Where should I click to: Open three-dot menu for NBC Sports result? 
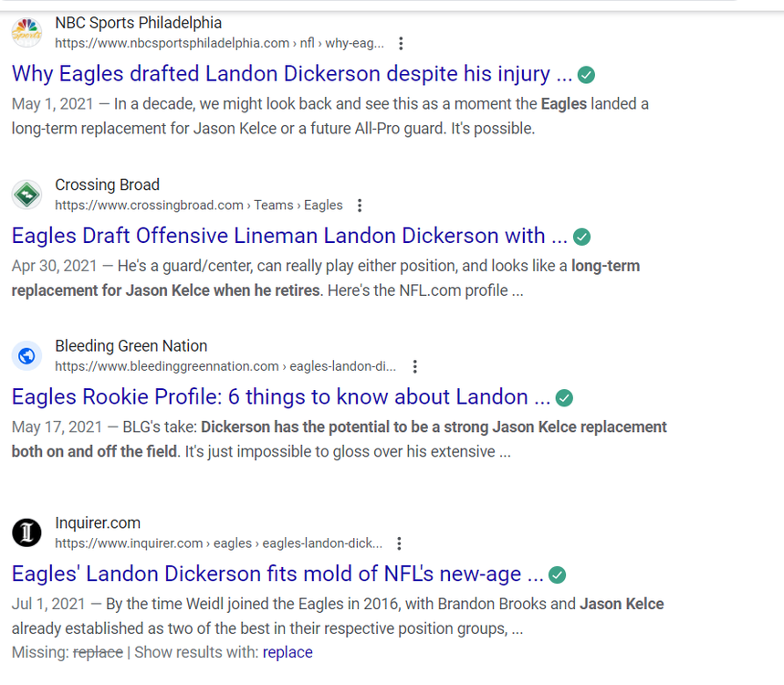coord(401,44)
